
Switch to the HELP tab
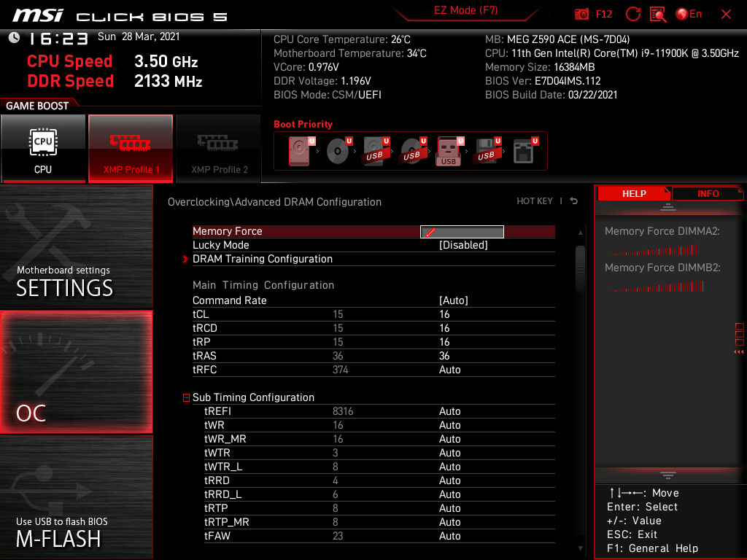[x=634, y=194]
